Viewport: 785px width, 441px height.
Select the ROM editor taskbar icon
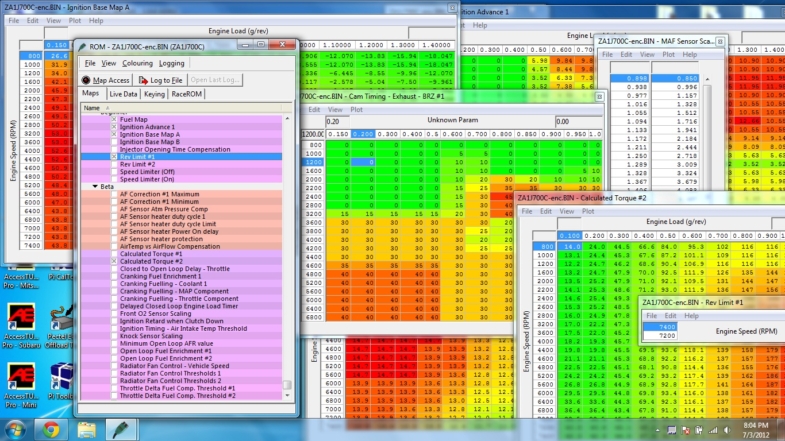click(x=121, y=429)
